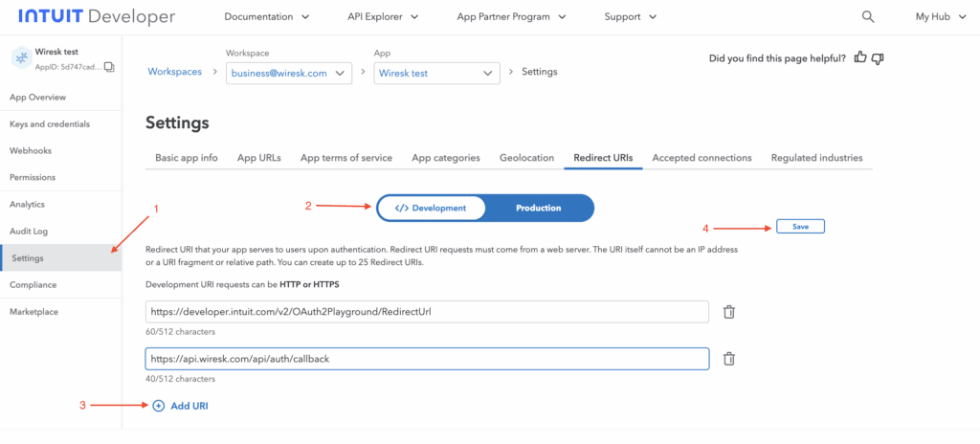Click the 'Settings' breadcrumb text
This screenshot has width=980, height=444.
click(x=540, y=72)
